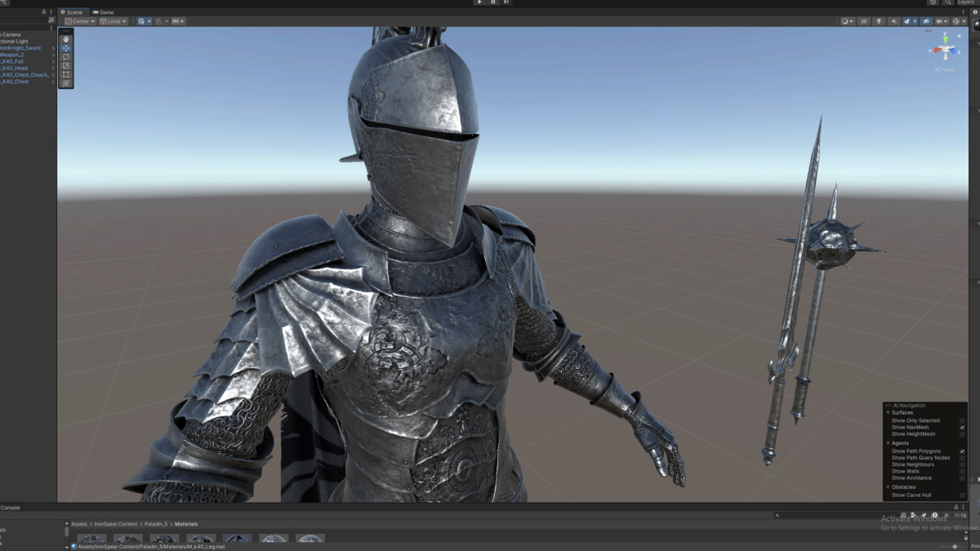Image resolution: width=980 pixels, height=551 pixels.
Task: Expand the IronKnight_Sword hierarchy item
Action: point(53,48)
